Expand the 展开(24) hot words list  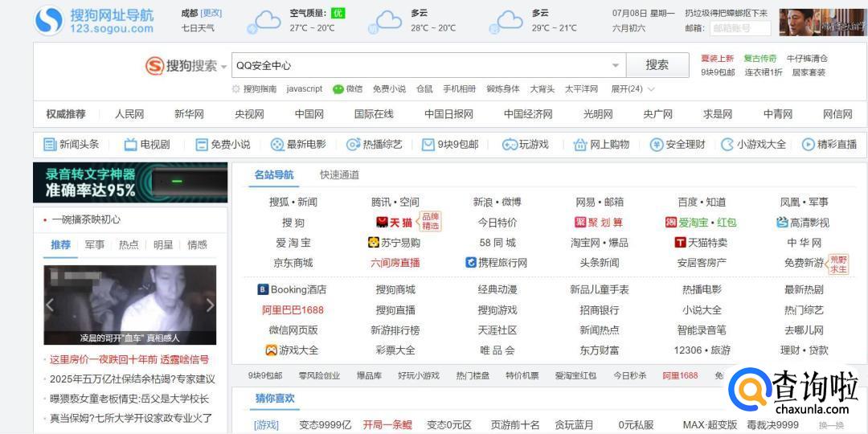point(633,89)
